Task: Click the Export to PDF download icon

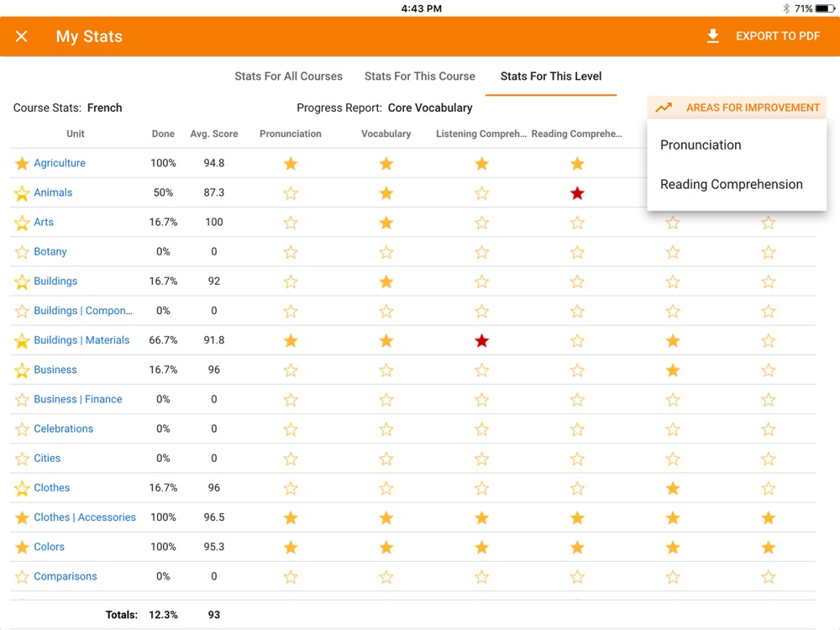Action: 712,36
